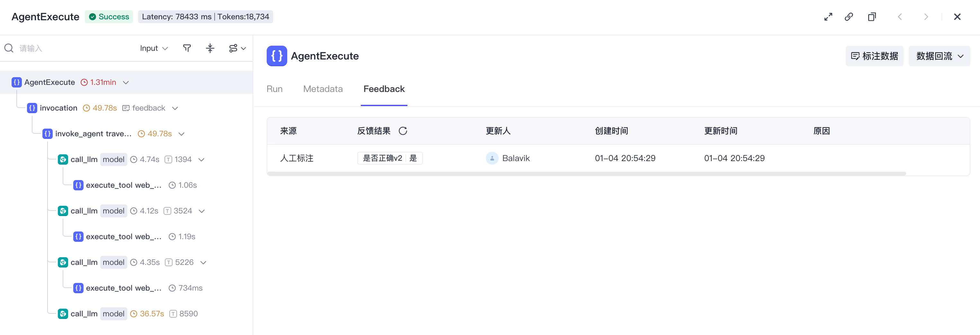
Task: Collapse the invocation node chevron
Action: coord(175,108)
